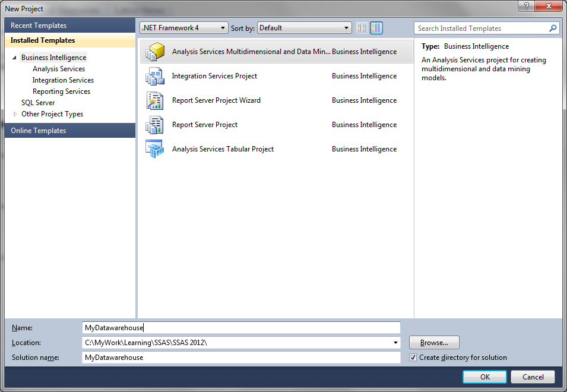Click the search magnifier icon

[553, 28]
